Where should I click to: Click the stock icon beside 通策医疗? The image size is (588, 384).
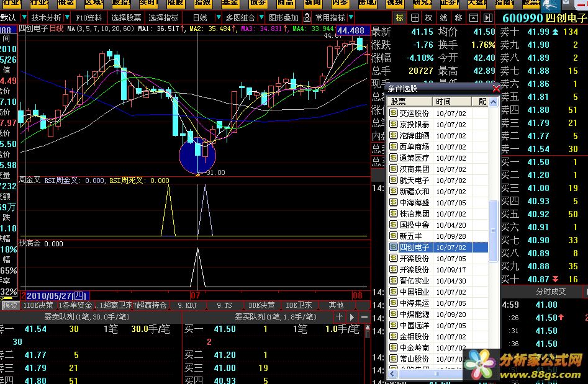(393, 158)
